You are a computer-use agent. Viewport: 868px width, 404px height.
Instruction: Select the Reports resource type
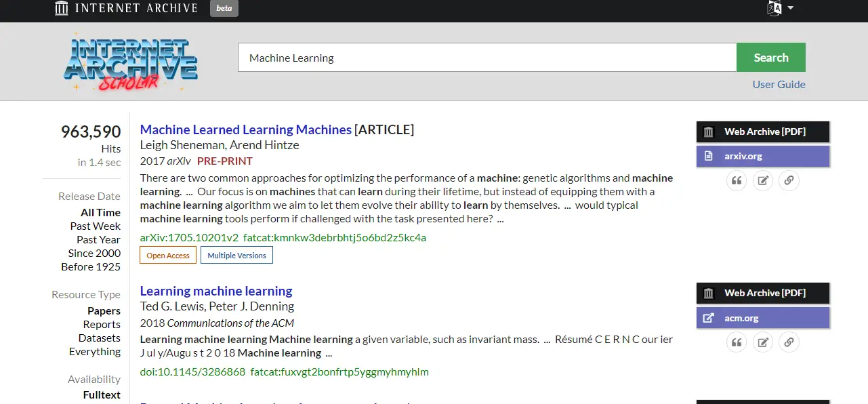coord(102,324)
